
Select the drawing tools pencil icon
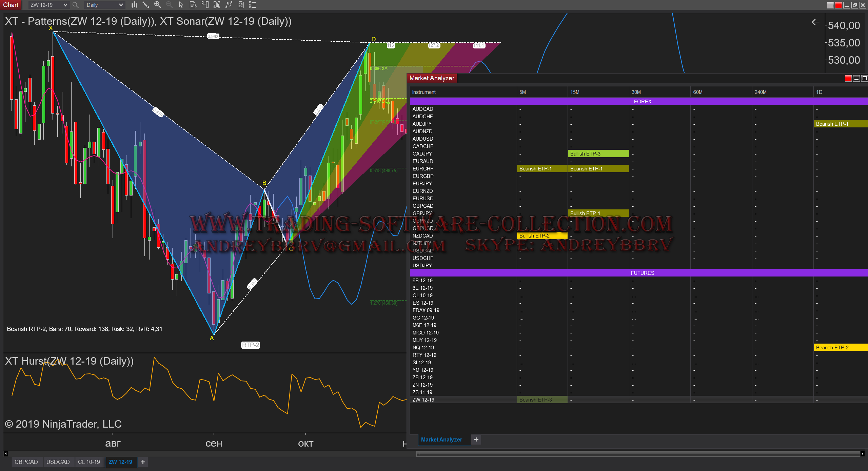click(146, 5)
